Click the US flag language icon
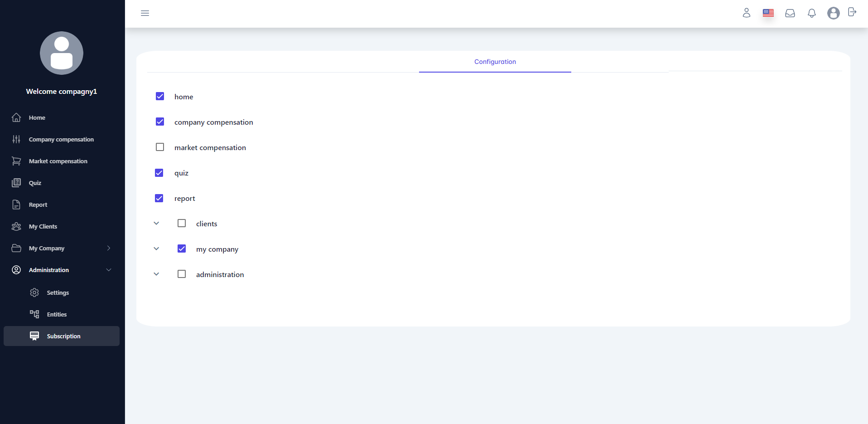 tap(768, 13)
